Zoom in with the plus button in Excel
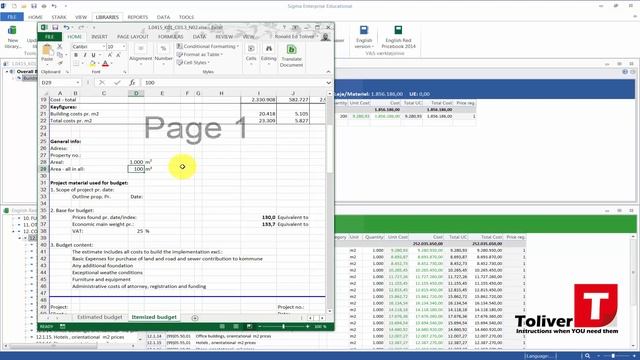640x360 pixels. click(307, 327)
